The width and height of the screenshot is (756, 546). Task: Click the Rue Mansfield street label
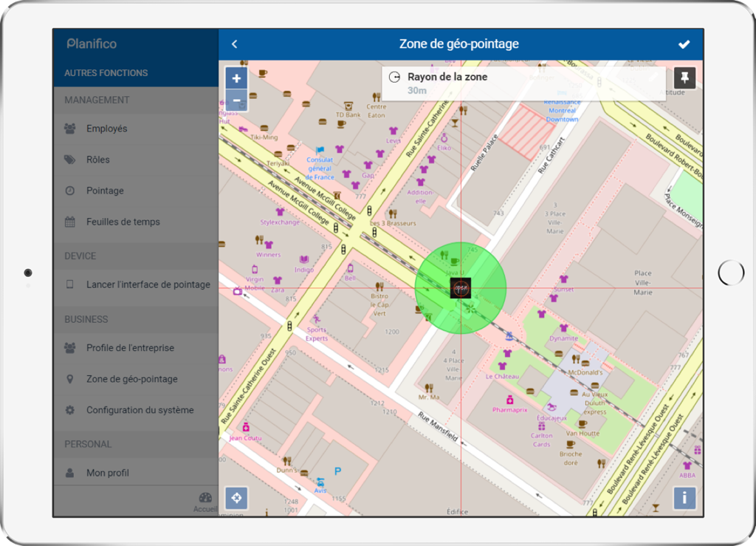438,426
